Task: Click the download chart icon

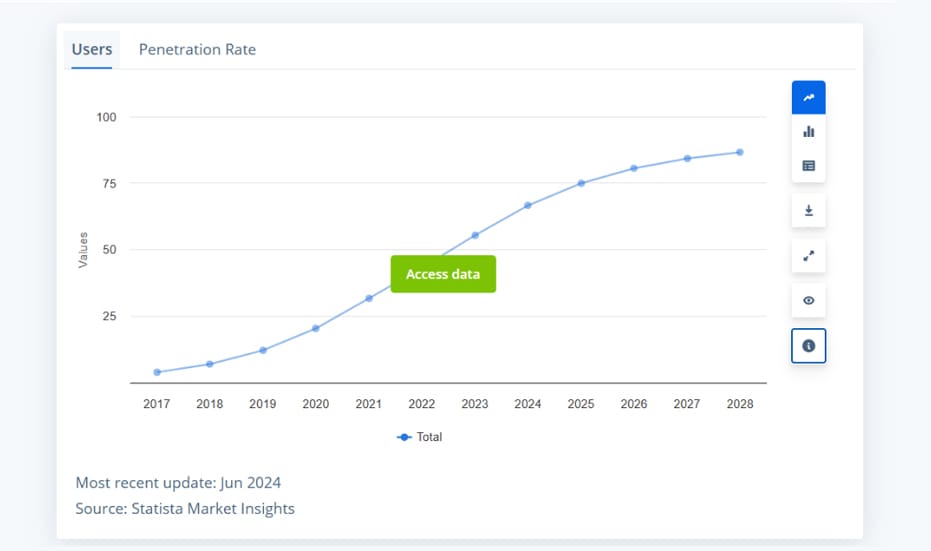Action: pyautogui.click(x=808, y=211)
